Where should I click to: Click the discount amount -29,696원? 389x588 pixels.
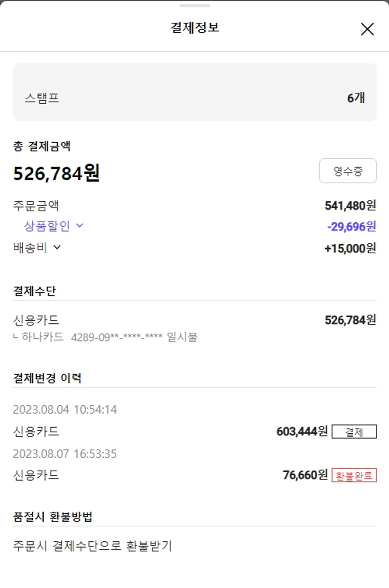(x=351, y=226)
